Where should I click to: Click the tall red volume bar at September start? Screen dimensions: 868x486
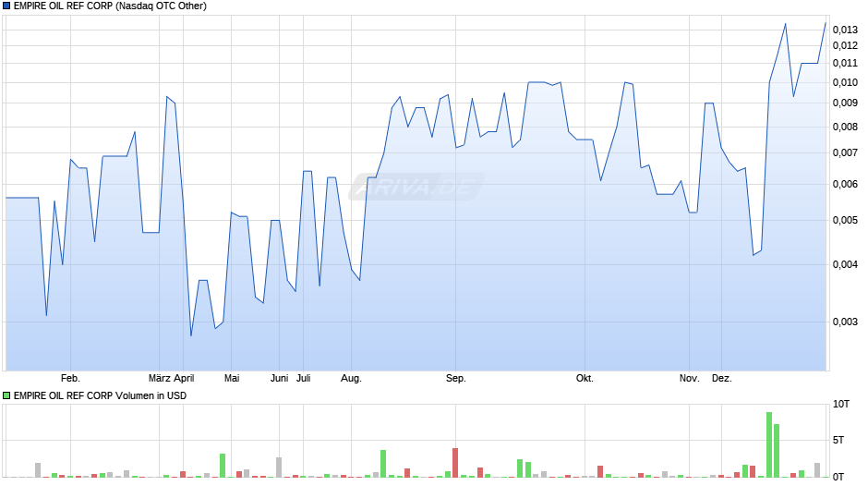pos(455,463)
